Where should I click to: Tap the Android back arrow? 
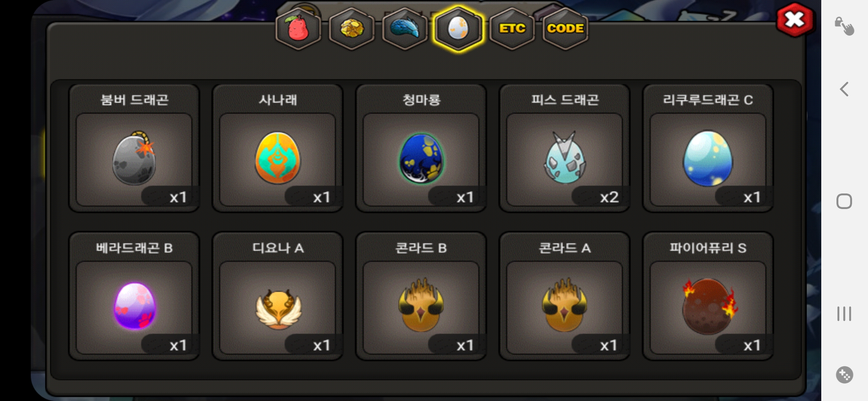pos(844,89)
